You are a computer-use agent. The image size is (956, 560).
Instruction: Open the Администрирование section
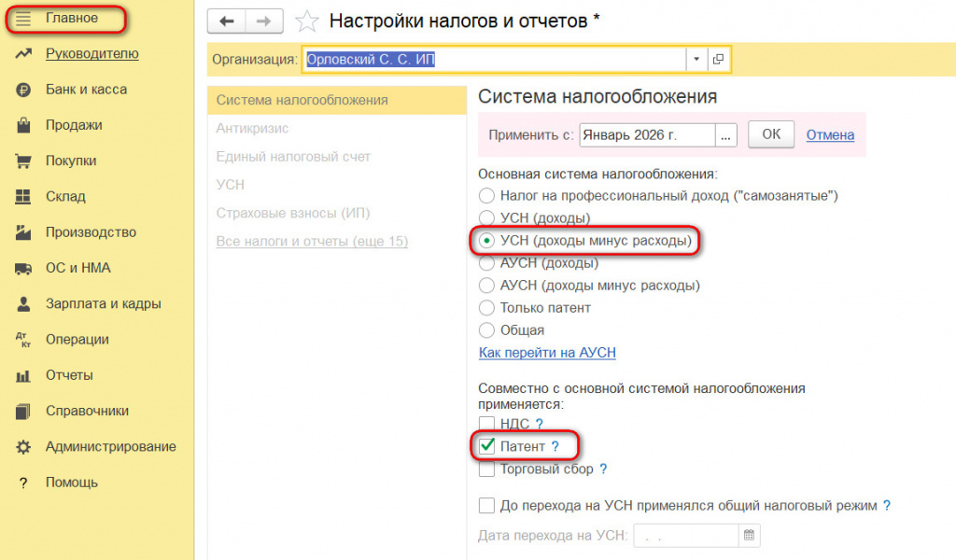111,447
